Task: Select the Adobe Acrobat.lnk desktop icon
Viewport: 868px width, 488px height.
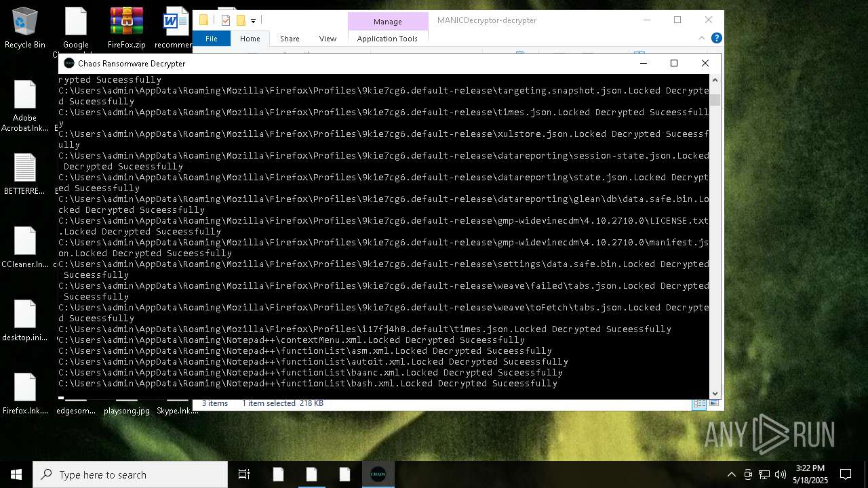Action: 25,106
